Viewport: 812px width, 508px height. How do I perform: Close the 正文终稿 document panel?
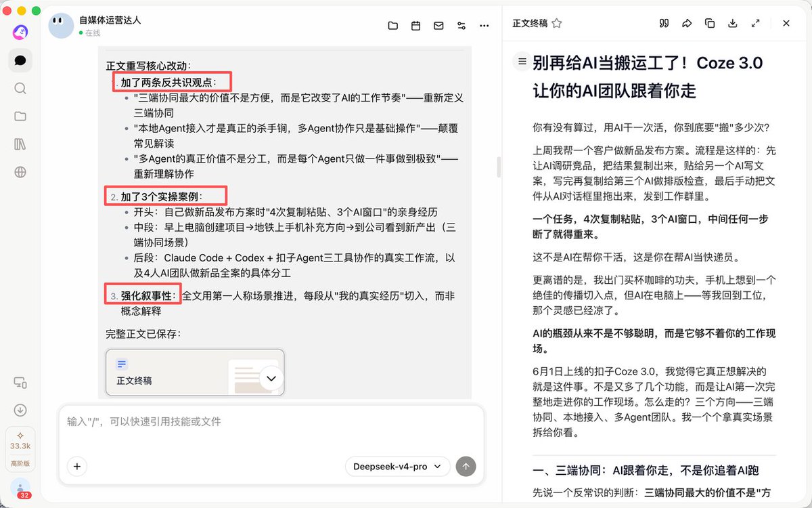coord(786,23)
